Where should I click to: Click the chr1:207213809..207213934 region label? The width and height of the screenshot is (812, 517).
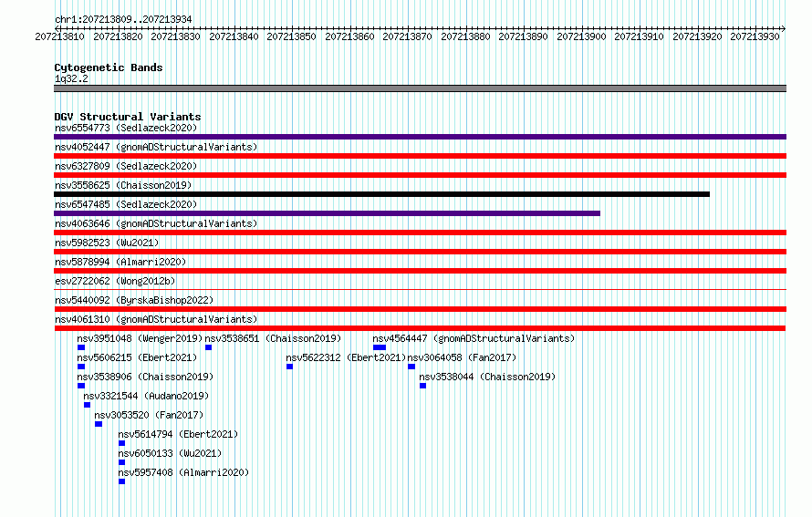click(123, 19)
